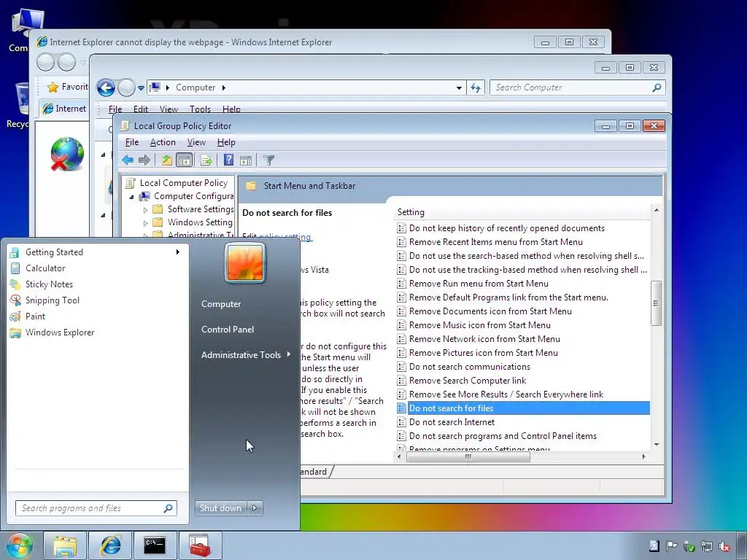Select Remove Network icon from Start Menu
Image resolution: width=747 pixels, height=560 pixels.
[x=484, y=339]
